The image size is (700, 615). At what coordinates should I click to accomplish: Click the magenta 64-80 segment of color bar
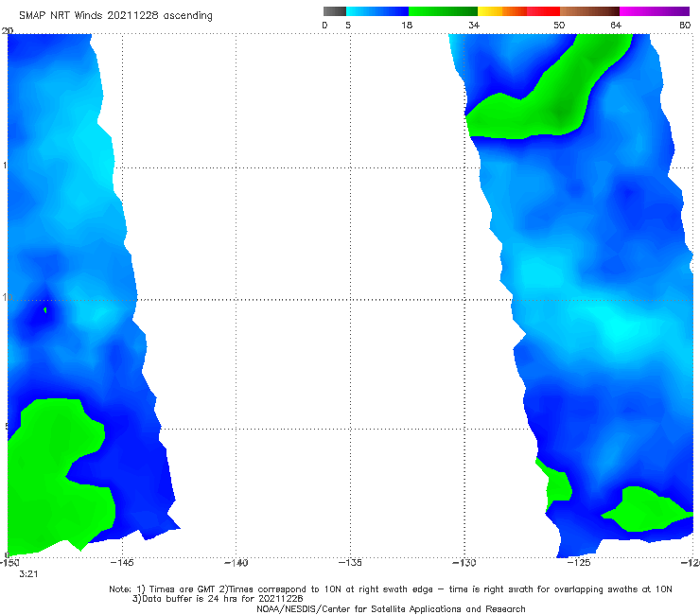pyautogui.click(x=655, y=11)
